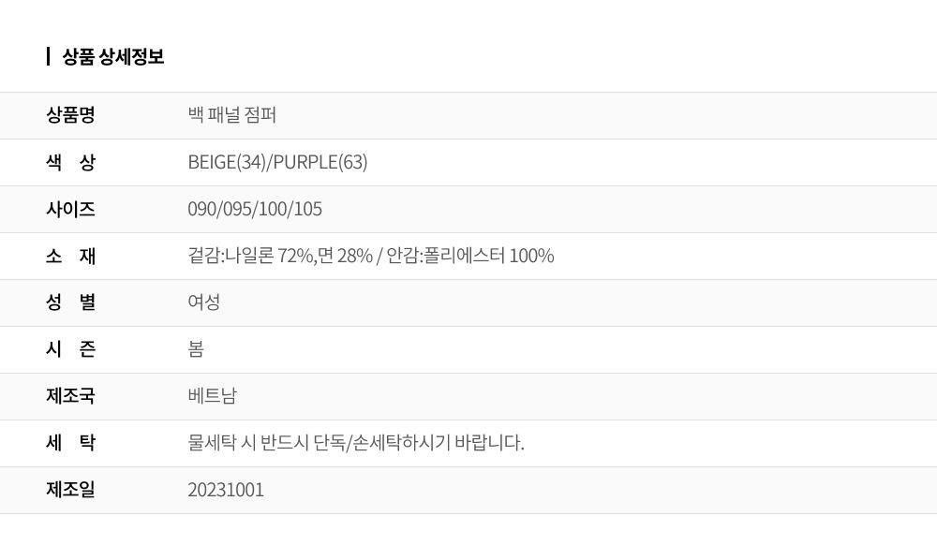Click the country value 베트남
Screen dimensions: 937x560
[212, 396]
